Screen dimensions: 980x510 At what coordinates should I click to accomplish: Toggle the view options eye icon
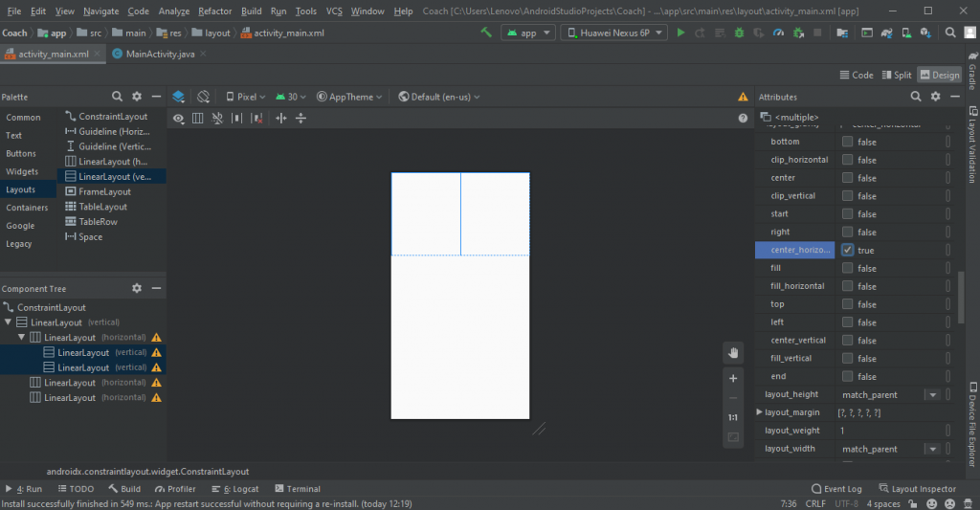[x=178, y=119]
